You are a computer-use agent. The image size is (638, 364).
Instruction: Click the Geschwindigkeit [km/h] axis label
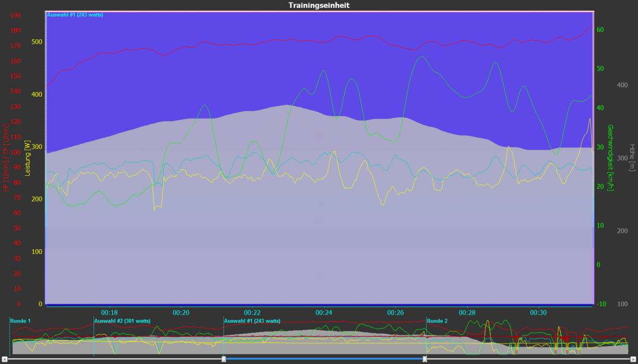pos(610,158)
